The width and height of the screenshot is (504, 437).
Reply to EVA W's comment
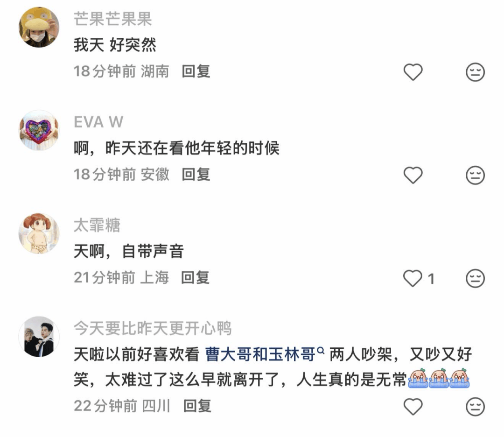pyautogui.click(x=196, y=175)
